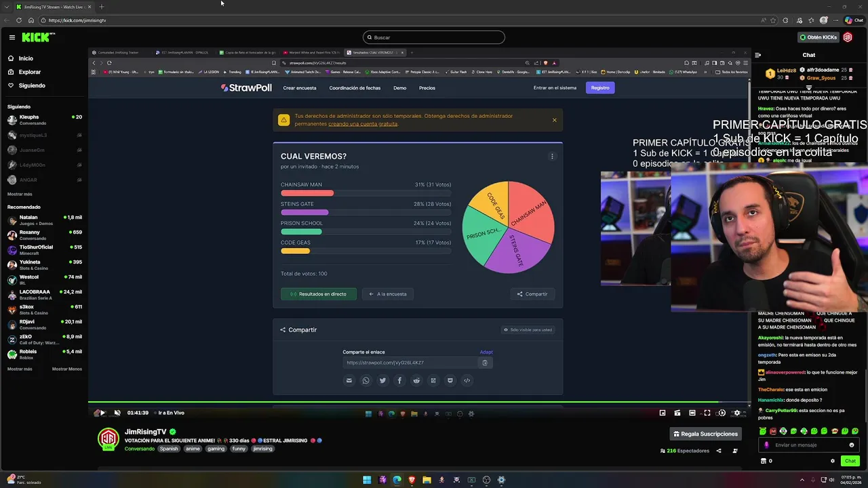This screenshot has width=868, height=488.
Task: Open chat settings gear icon
Action: [833, 461]
